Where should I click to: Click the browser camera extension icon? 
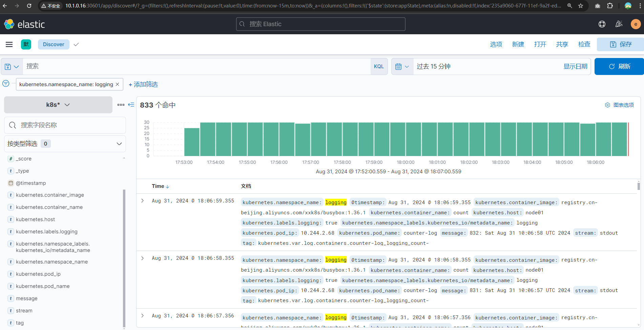coord(598,6)
